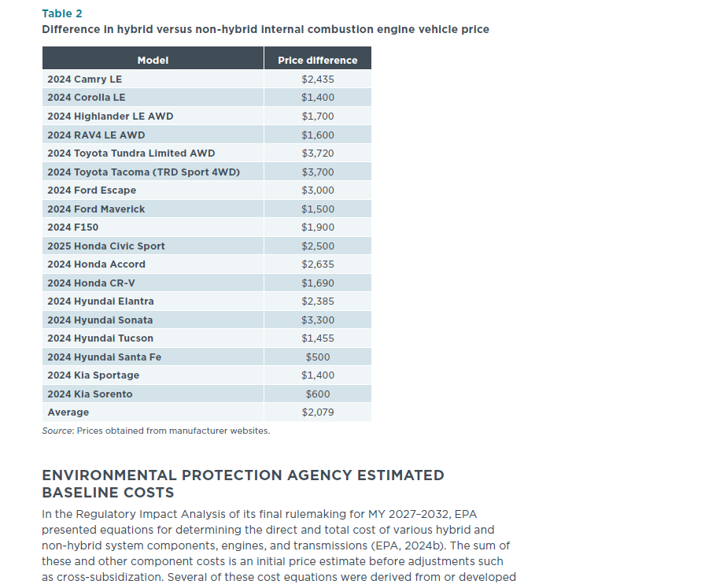Screen dimensions: 727x588
Task: Click the line beginning "presented equations for determining"
Action: 268,530
